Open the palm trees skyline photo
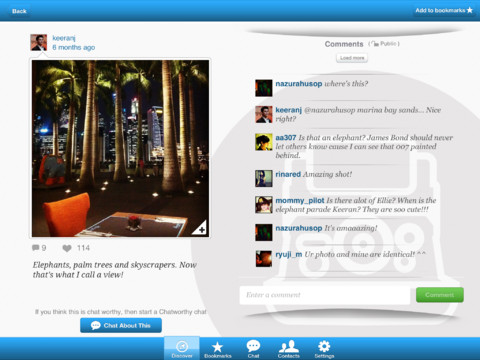 [x=120, y=148]
